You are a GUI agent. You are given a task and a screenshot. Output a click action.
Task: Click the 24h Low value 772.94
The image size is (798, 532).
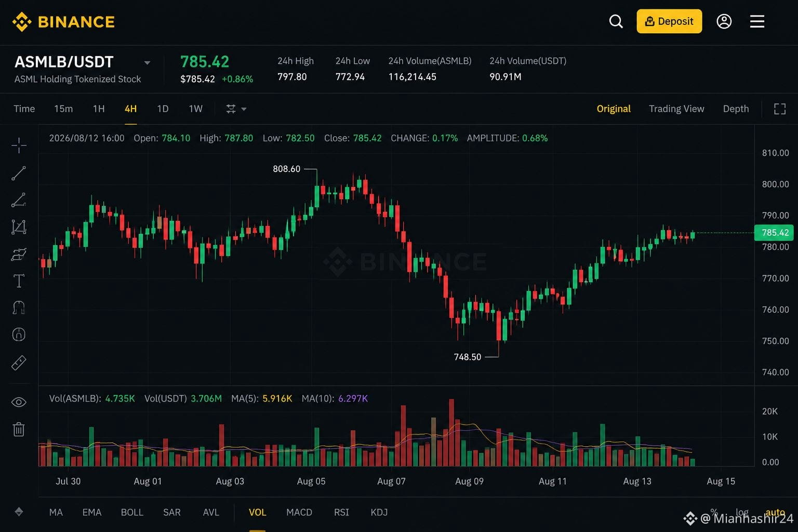350,77
